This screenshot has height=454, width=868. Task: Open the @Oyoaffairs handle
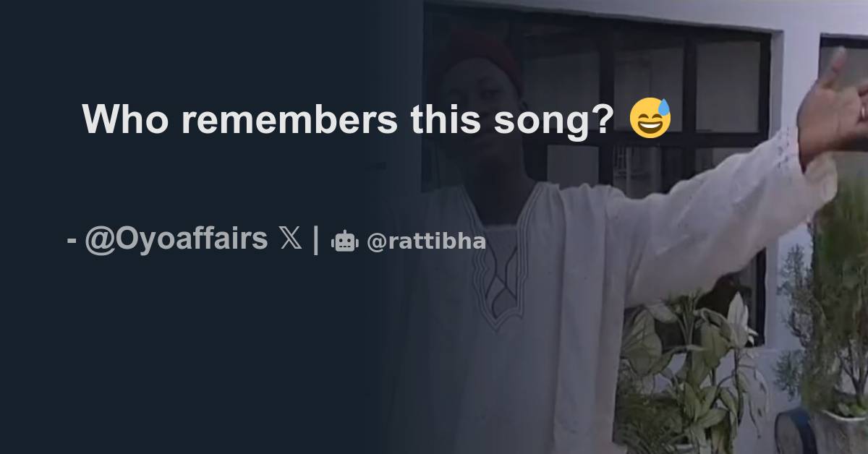[x=176, y=239]
